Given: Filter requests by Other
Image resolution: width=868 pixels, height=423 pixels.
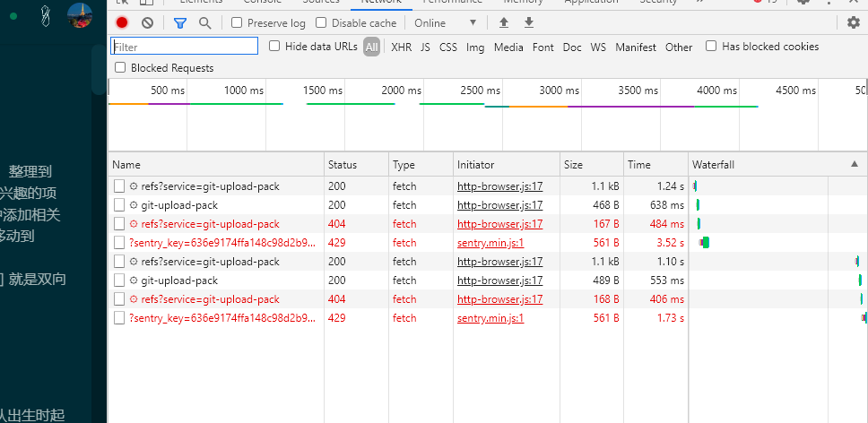Looking at the screenshot, I should [679, 47].
